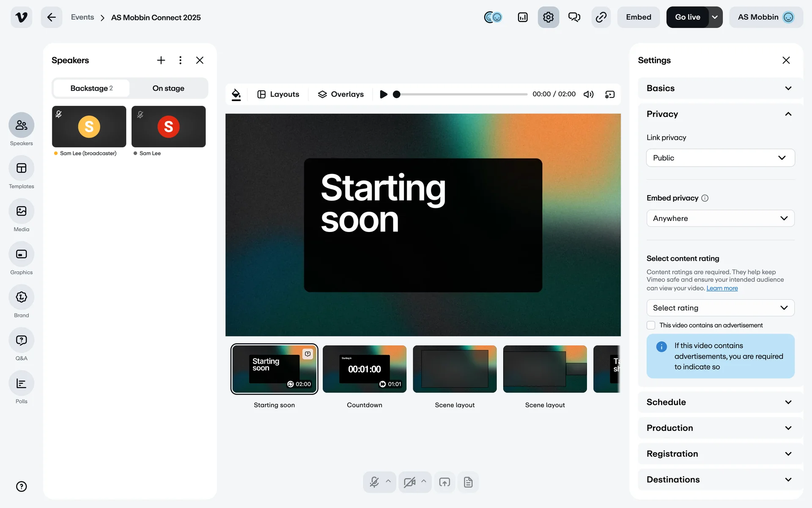Viewport: 812px width, 508px height.
Task: Select the Countdown scene thumbnail
Action: (364, 369)
